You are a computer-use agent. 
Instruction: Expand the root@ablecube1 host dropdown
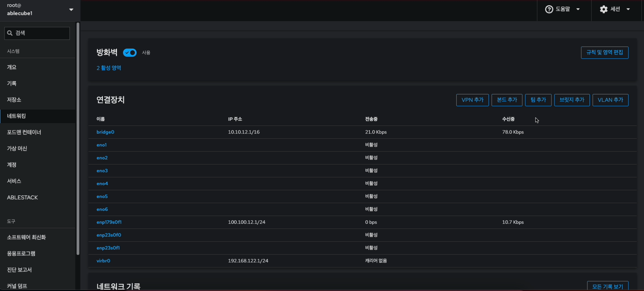tap(71, 10)
